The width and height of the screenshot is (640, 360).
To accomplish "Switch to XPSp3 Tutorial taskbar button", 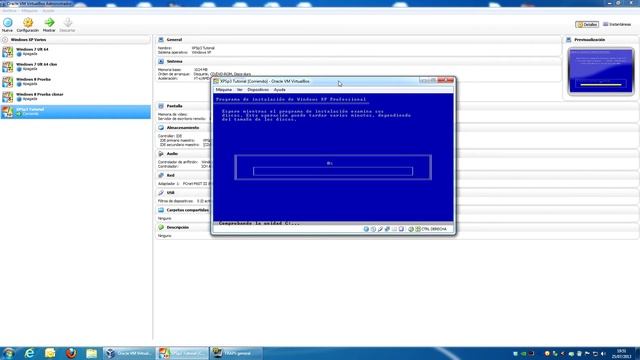I will (183, 353).
